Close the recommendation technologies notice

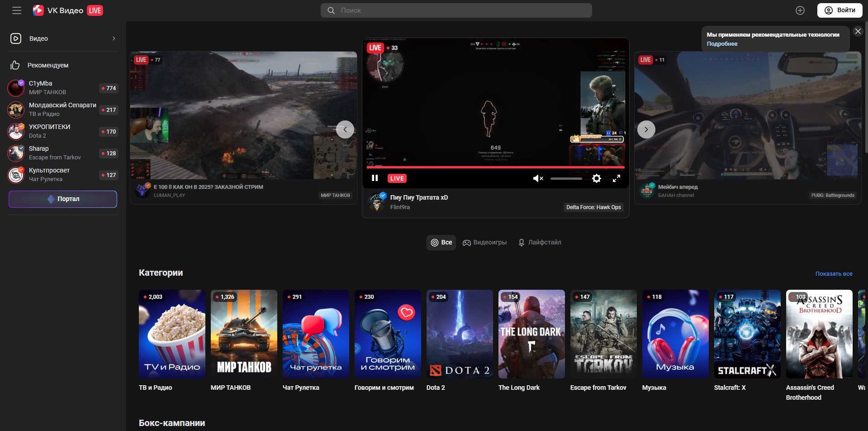point(858,31)
